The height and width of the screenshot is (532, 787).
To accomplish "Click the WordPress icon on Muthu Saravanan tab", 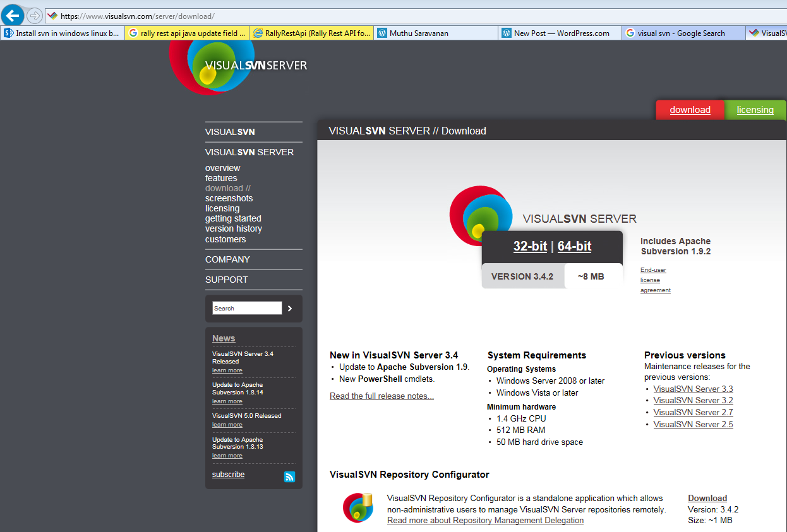I will click(382, 33).
